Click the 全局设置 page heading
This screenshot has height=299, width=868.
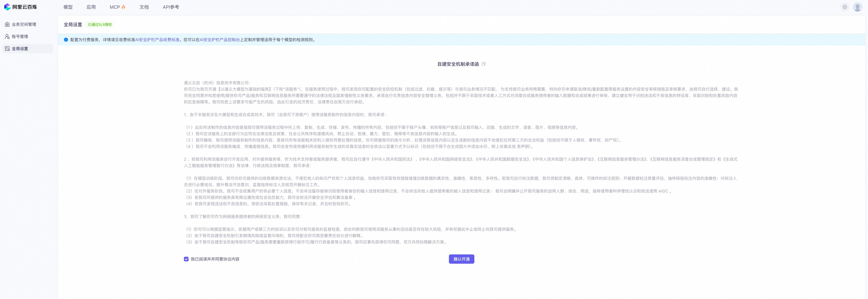(73, 25)
